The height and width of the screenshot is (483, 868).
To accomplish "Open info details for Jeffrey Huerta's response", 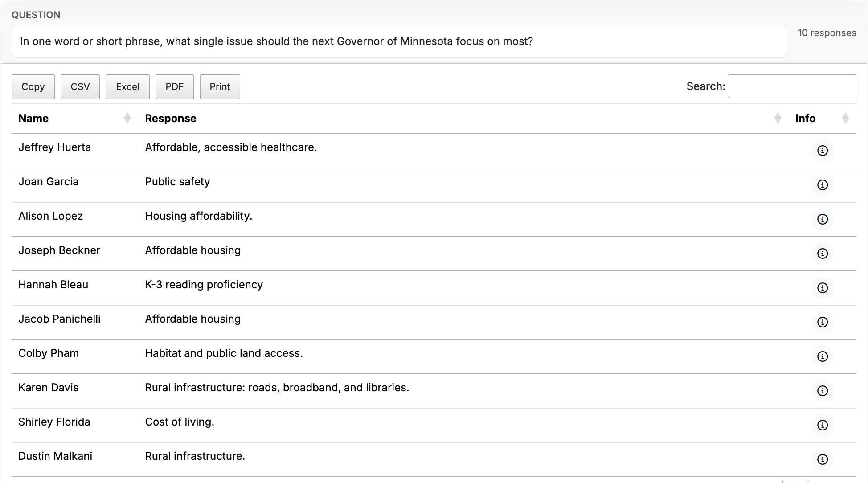I will click(822, 151).
